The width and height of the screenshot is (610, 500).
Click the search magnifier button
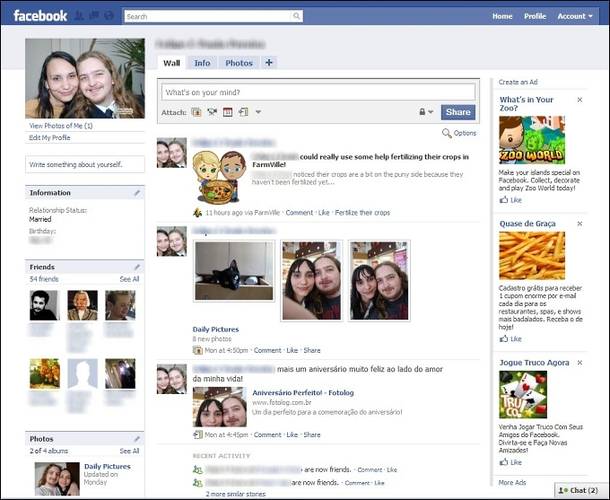(296, 16)
